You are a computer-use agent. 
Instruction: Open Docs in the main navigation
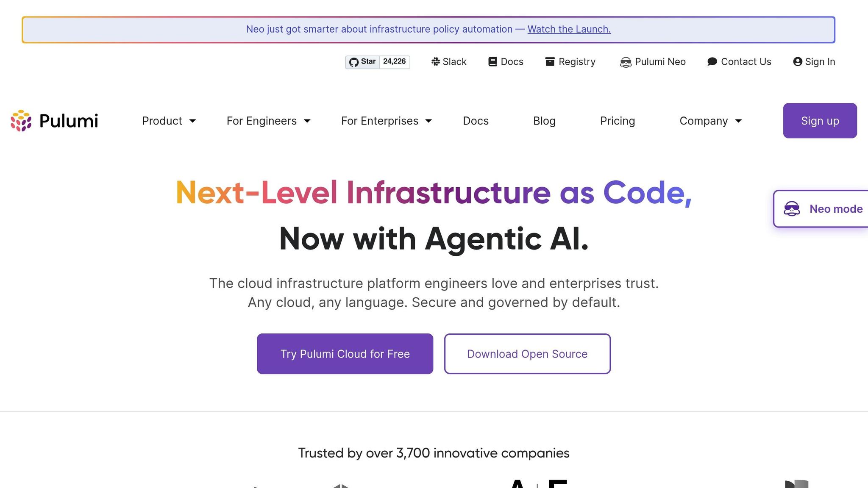tap(476, 121)
